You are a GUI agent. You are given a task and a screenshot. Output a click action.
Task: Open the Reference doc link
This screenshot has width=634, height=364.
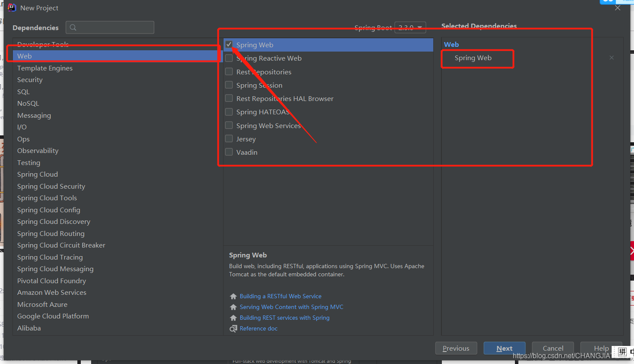[x=259, y=329]
